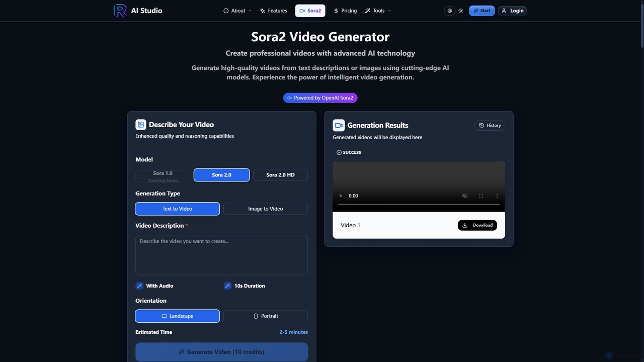This screenshot has height=362, width=644.
Task: Focus the Video Description text box
Action: pos(221,255)
